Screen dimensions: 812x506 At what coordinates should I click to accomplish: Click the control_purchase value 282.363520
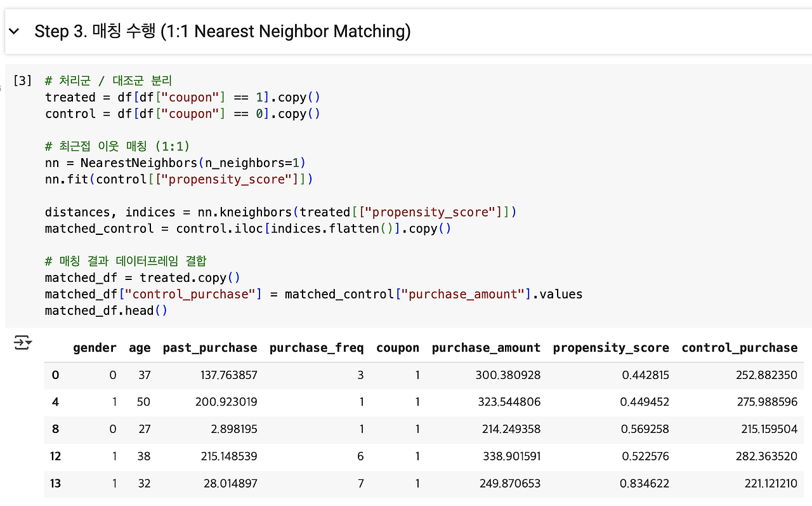pos(766,456)
